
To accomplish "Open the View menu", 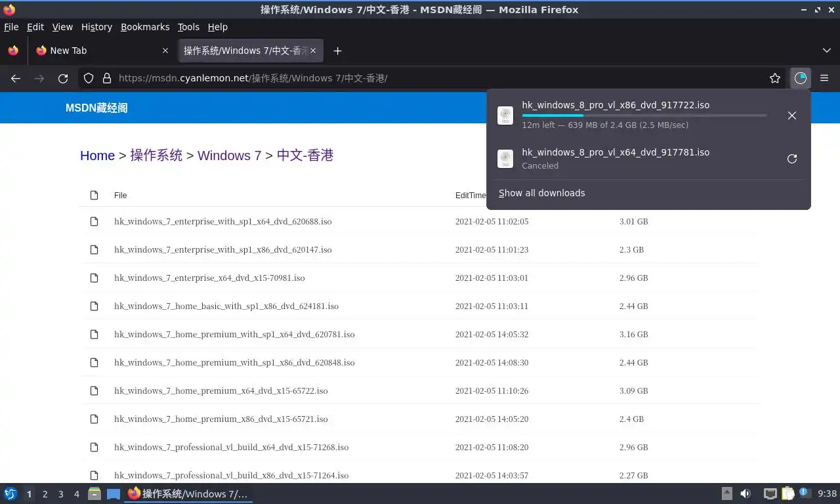I will point(62,27).
